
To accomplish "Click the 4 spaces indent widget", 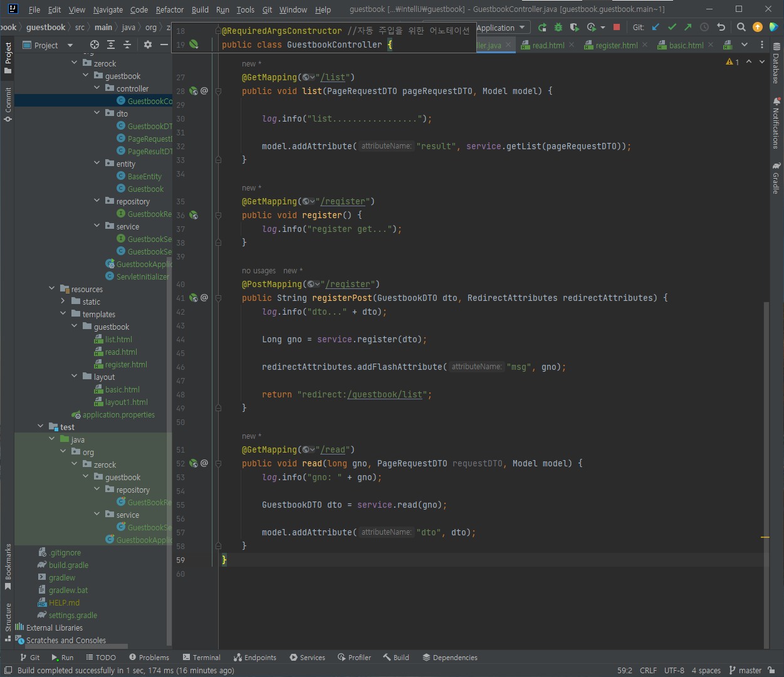I will click(x=706, y=670).
